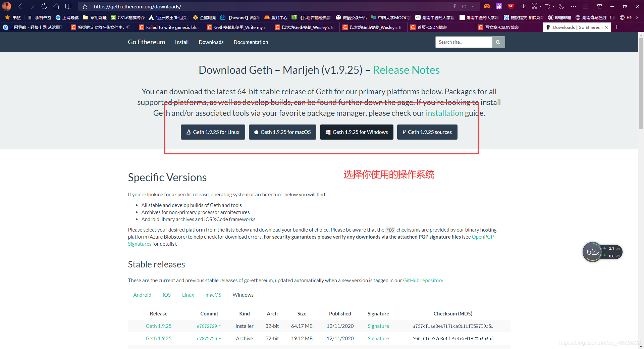
Task: Click the undo closed-tab icon
Action: [547, 6]
